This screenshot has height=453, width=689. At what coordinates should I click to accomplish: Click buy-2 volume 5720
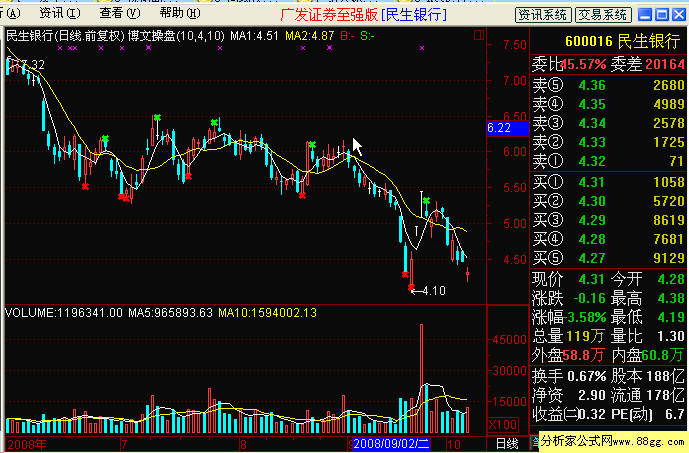(x=669, y=201)
